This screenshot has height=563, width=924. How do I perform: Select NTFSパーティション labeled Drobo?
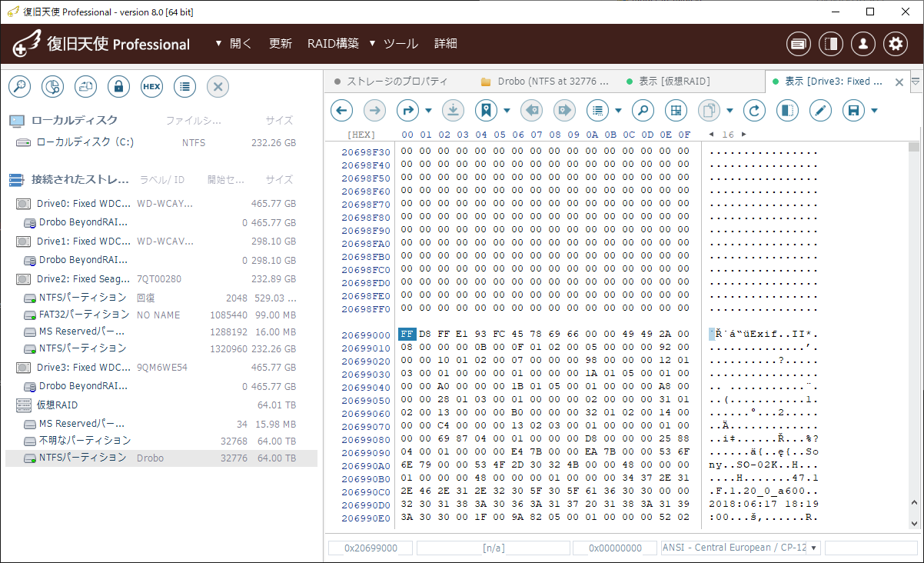pos(161,458)
